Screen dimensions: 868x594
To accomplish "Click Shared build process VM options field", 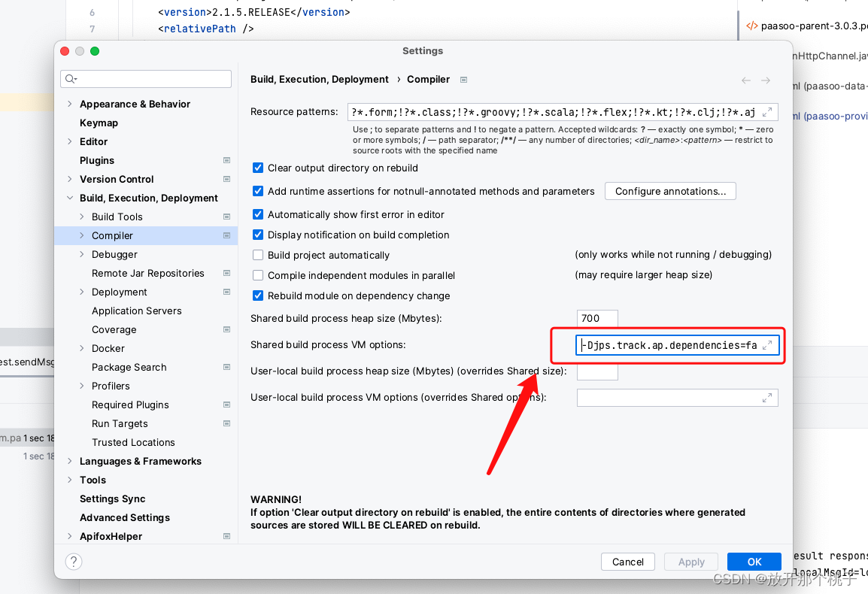I will 677,345.
